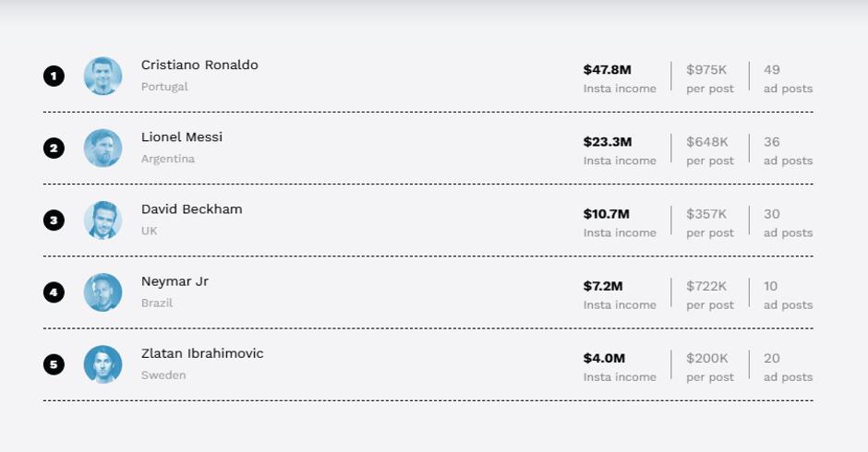Click Messi's $648K per post value
The width and height of the screenshot is (868, 452).
707,141
